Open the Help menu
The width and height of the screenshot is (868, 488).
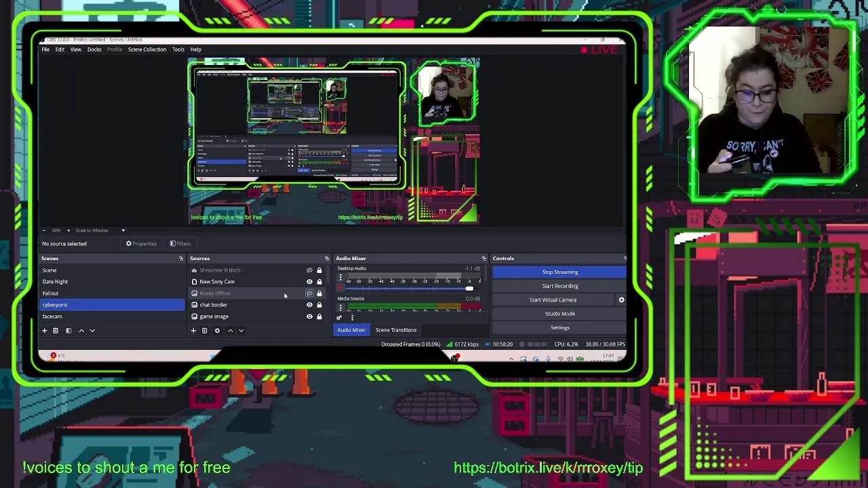point(195,49)
